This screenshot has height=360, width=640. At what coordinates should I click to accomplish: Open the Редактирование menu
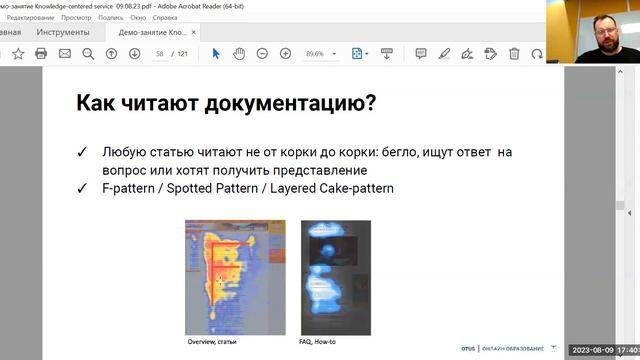click(30, 18)
